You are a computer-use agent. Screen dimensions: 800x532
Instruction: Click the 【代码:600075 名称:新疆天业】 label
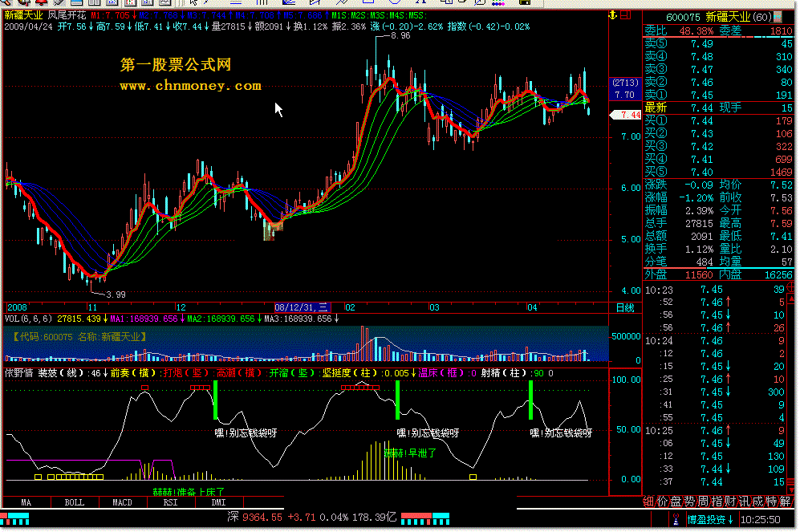79,337
